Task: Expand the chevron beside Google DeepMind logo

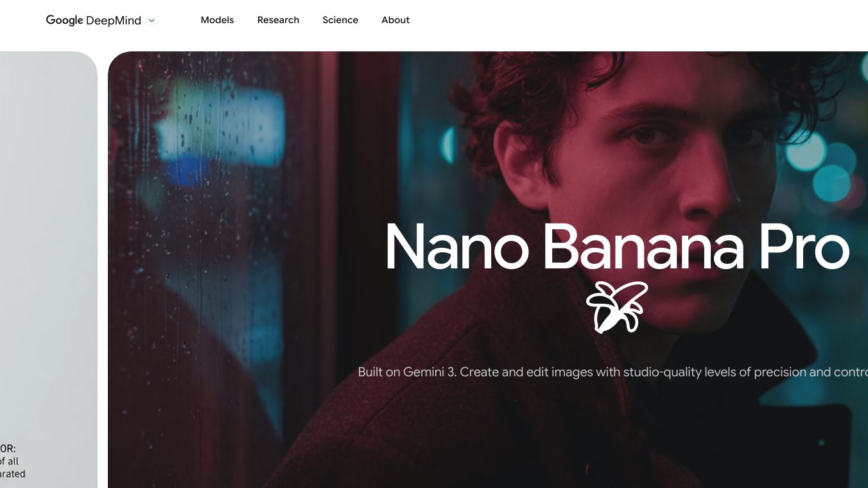Action: coord(152,21)
